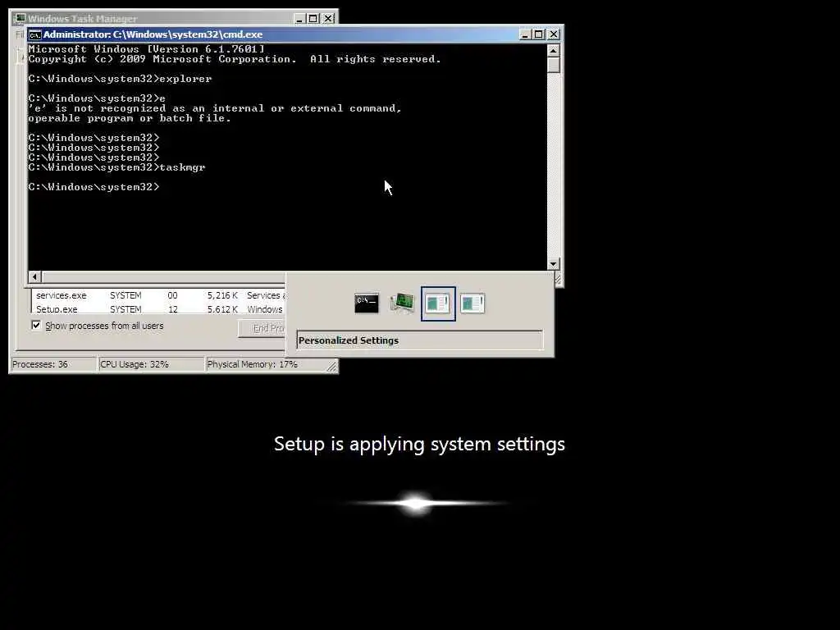Click the End Process button in Task Manager
Image resolution: width=840 pixels, height=630 pixels.
(x=262, y=328)
